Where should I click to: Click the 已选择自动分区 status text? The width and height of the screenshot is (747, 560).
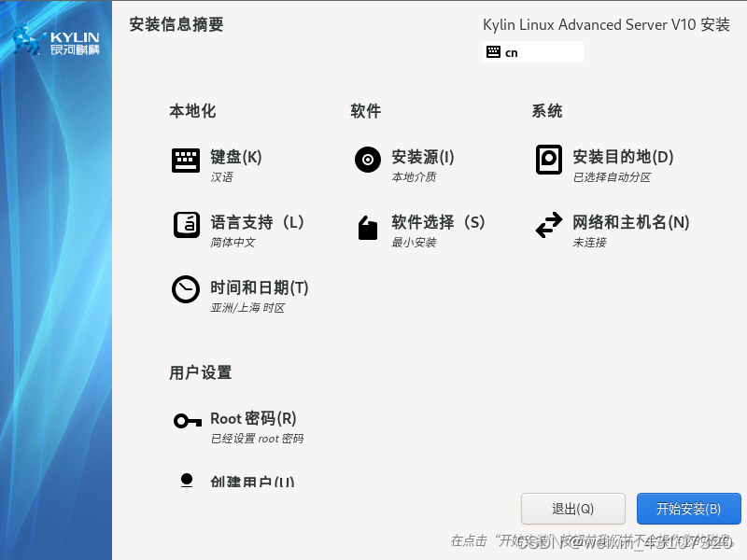(612, 177)
